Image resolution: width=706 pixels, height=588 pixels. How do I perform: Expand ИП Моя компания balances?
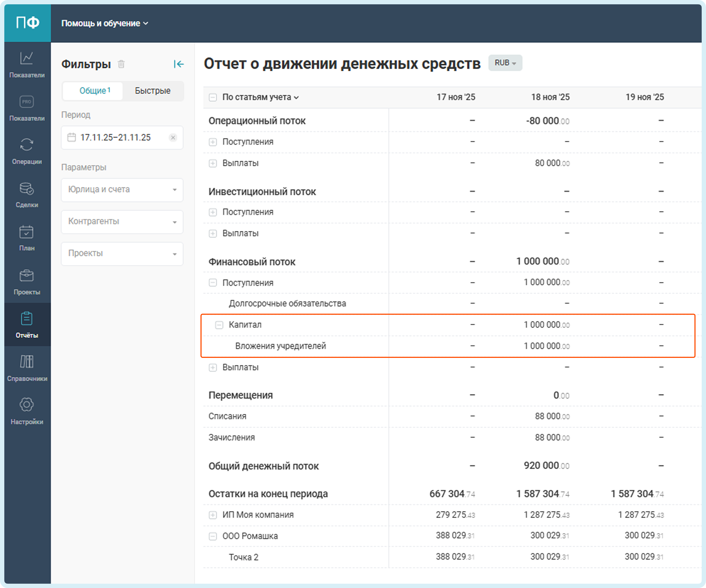pyautogui.click(x=212, y=515)
